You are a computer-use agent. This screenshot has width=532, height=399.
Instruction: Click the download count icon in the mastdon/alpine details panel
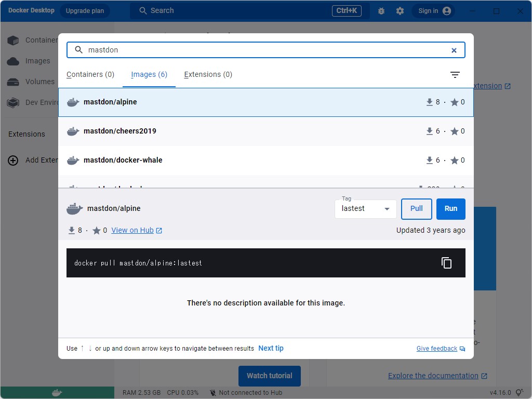pyautogui.click(x=72, y=230)
